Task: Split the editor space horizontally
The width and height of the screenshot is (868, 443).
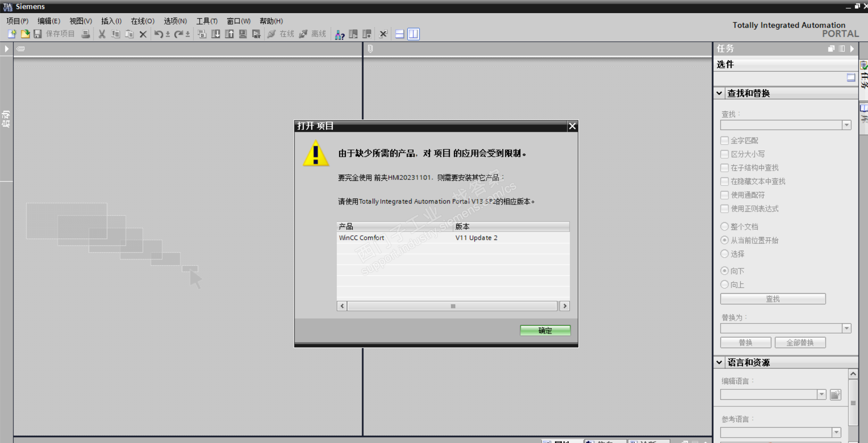Action: coord(400,34)
